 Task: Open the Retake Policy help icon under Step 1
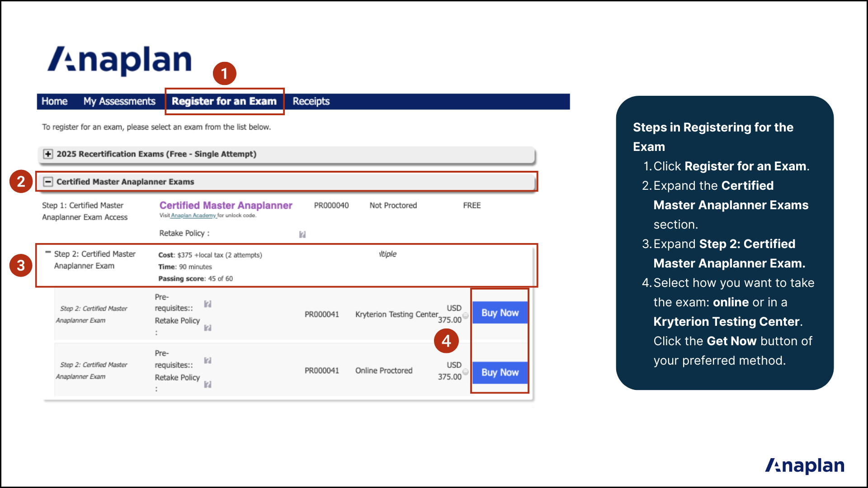coord(302,234)
